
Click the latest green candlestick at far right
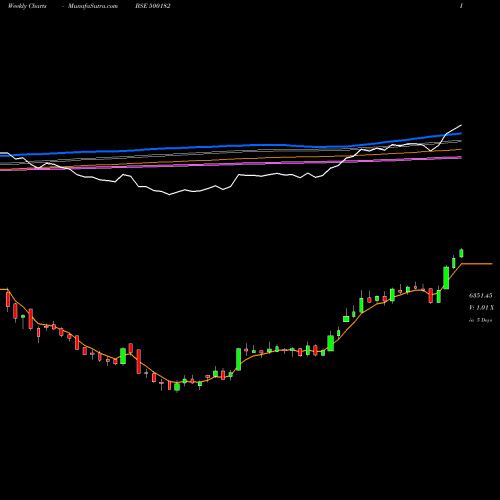pyautogui.click(x=461, y=253)
